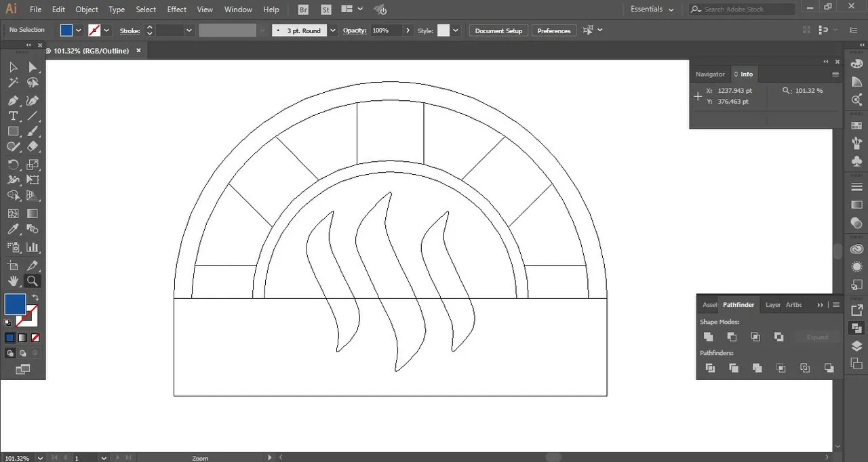The height and width of the screenshot is (462, 868).
Task: Select the Type tool
Action: 13,116
